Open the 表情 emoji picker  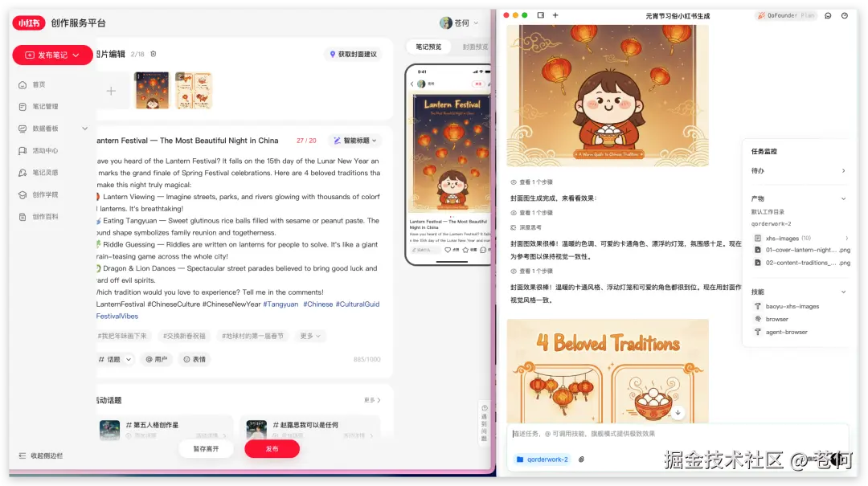[194, 359]
